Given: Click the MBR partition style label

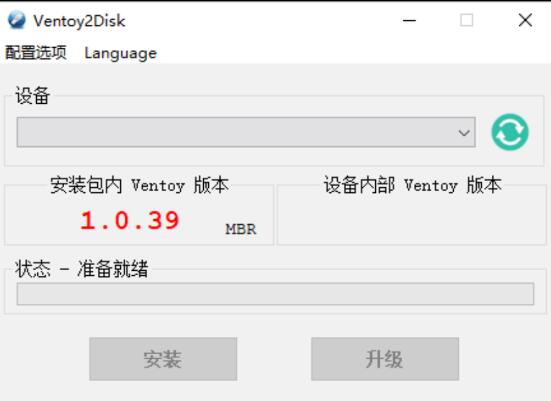Looking at the screenshot, I should tap(241, 229).
